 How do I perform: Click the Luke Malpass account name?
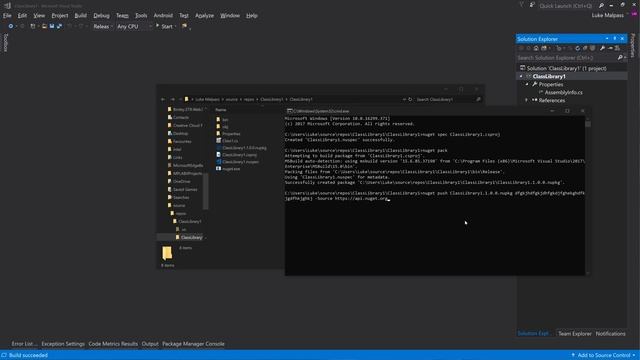(607, 15)
